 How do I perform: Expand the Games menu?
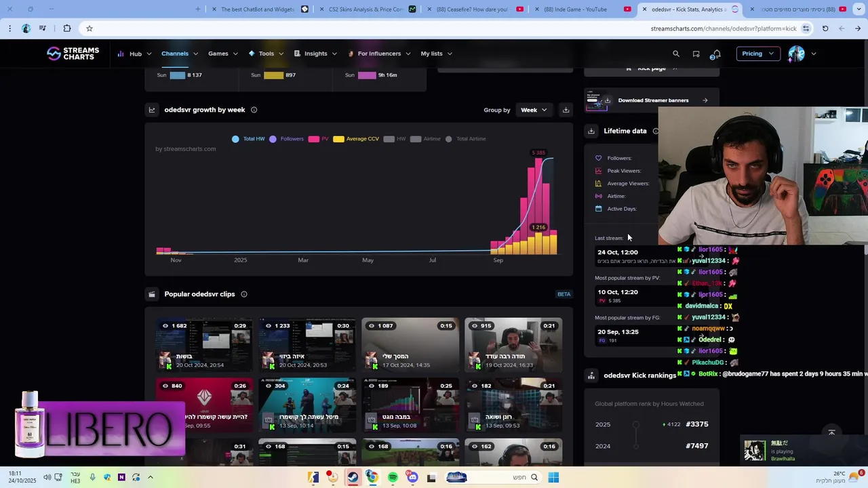222,54
